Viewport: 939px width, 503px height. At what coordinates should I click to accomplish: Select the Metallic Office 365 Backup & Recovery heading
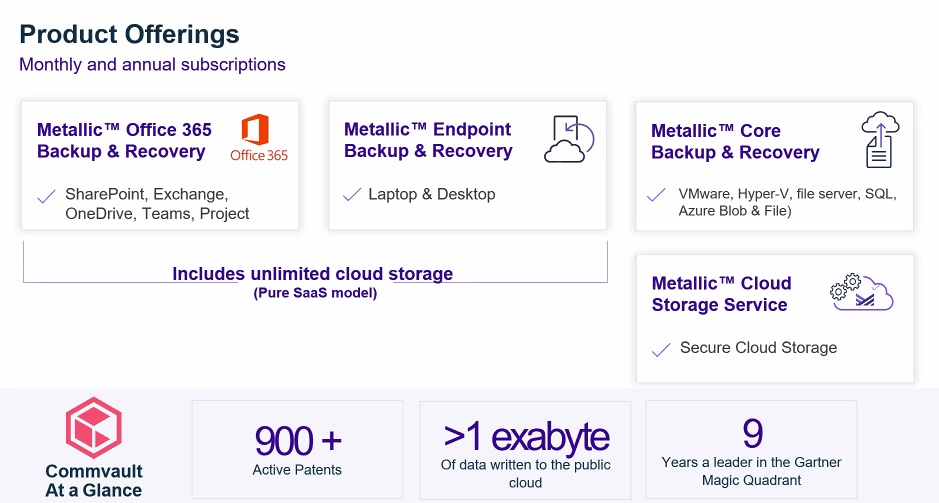(x=124, y=141)
